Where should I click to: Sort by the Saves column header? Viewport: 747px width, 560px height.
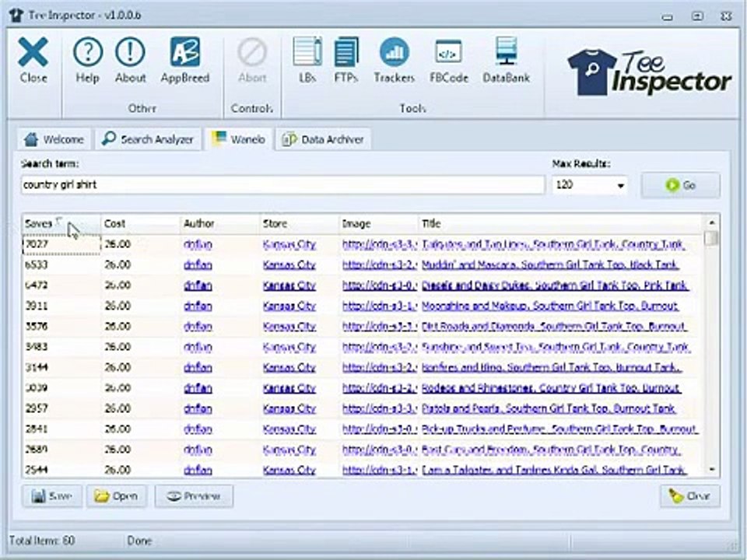61,223
